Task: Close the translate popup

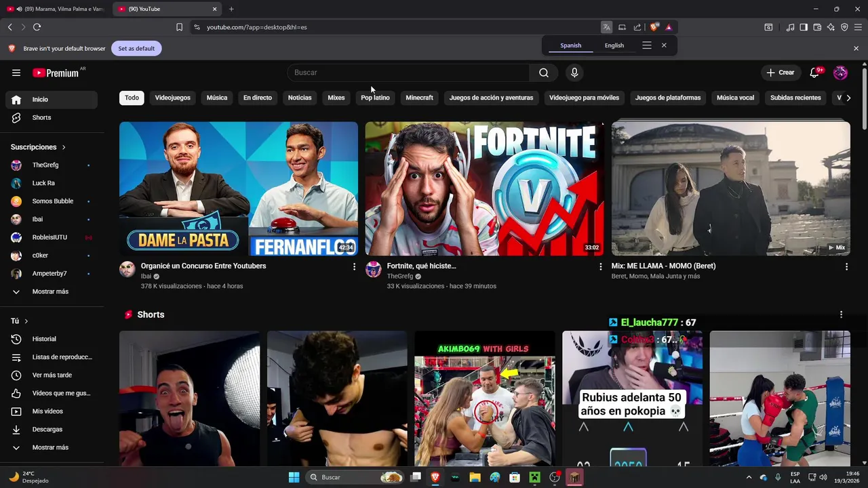Action: 664,45
